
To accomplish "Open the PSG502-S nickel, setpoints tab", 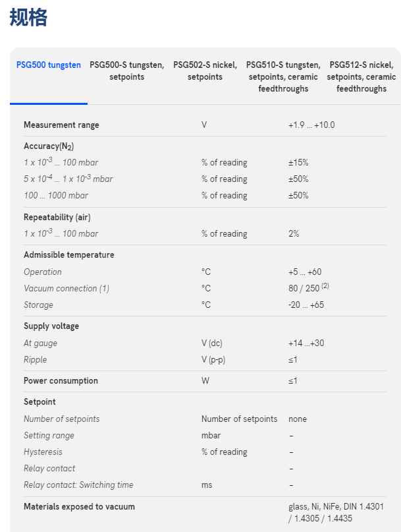I will point(205,71).
